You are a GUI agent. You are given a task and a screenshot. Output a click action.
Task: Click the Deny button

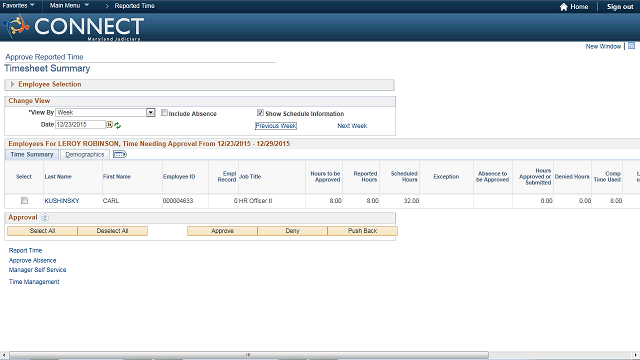(292, 231)
